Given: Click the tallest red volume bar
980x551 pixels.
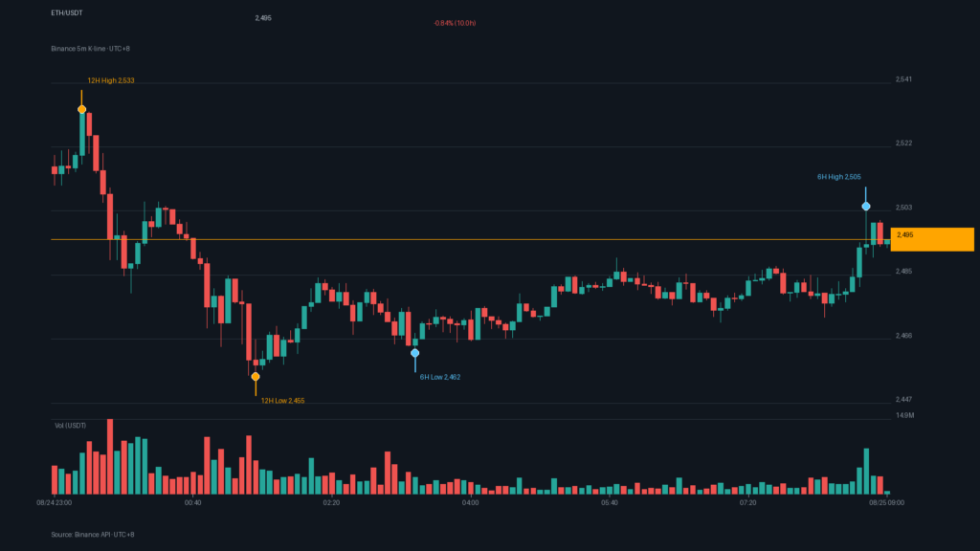Looking at the screenshot, I should coord(110,456).
